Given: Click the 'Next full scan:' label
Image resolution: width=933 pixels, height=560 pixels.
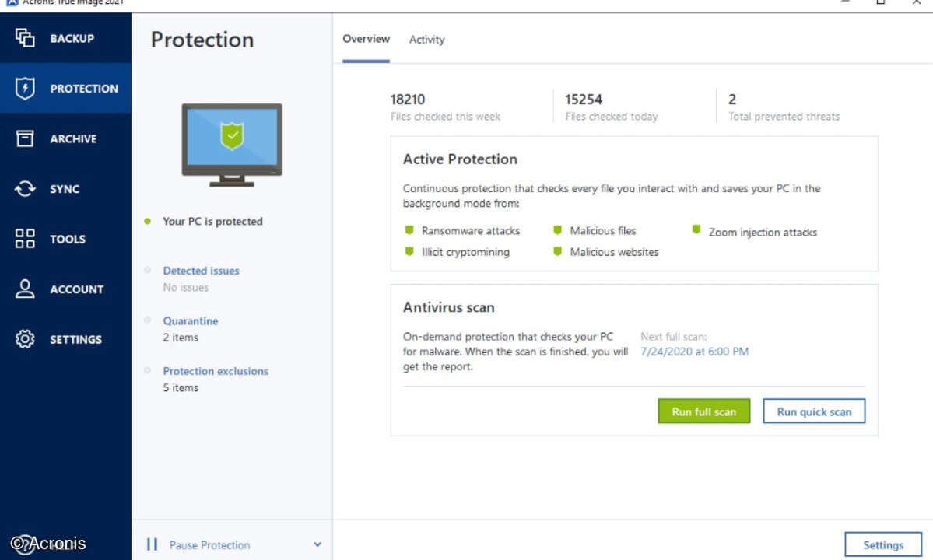Looking at the screenshot, I should click(x=674, y=337).
